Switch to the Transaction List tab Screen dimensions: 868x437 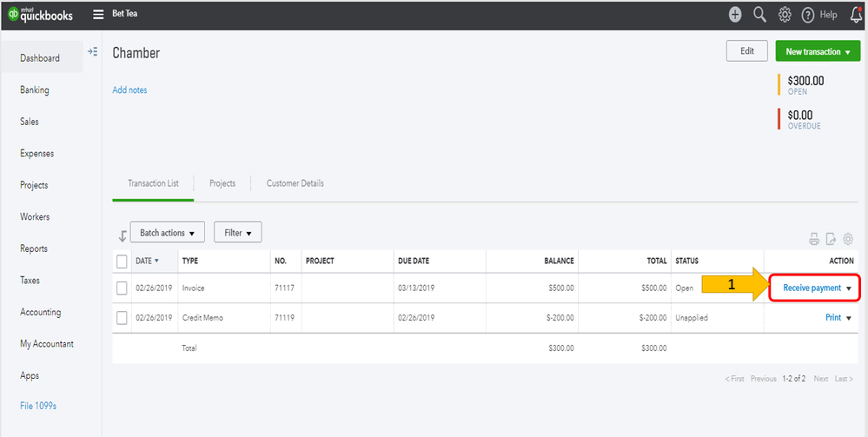click(x=153, y=183)
